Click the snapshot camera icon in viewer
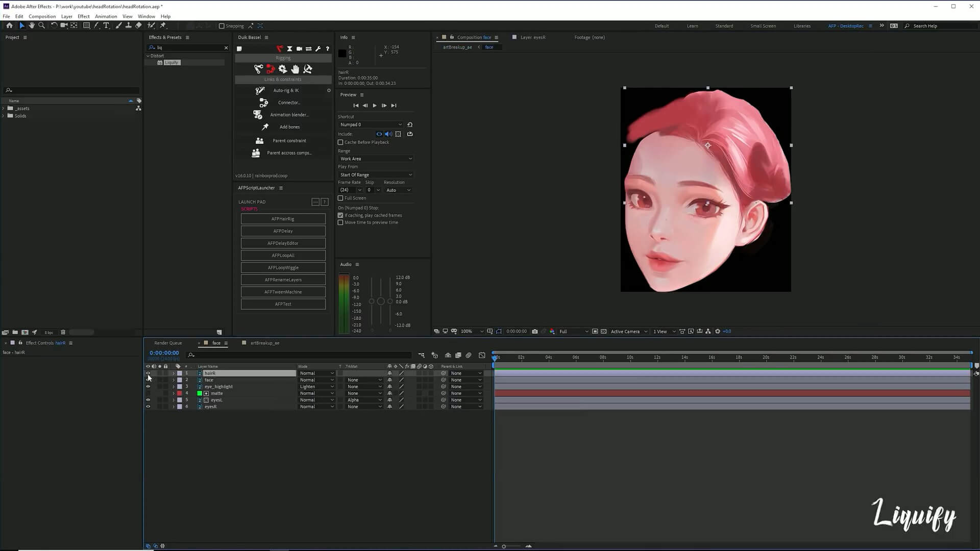Screen dimensions: 980x551 point(535,331)
